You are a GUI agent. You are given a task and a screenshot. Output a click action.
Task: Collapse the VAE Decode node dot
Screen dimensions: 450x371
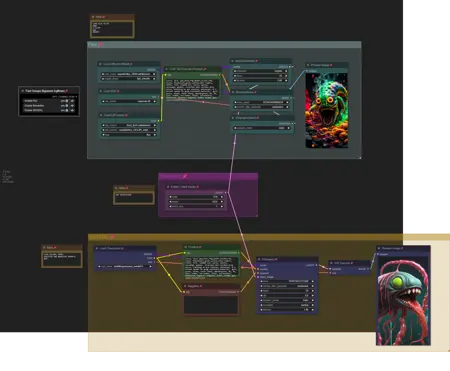point(331,263)
